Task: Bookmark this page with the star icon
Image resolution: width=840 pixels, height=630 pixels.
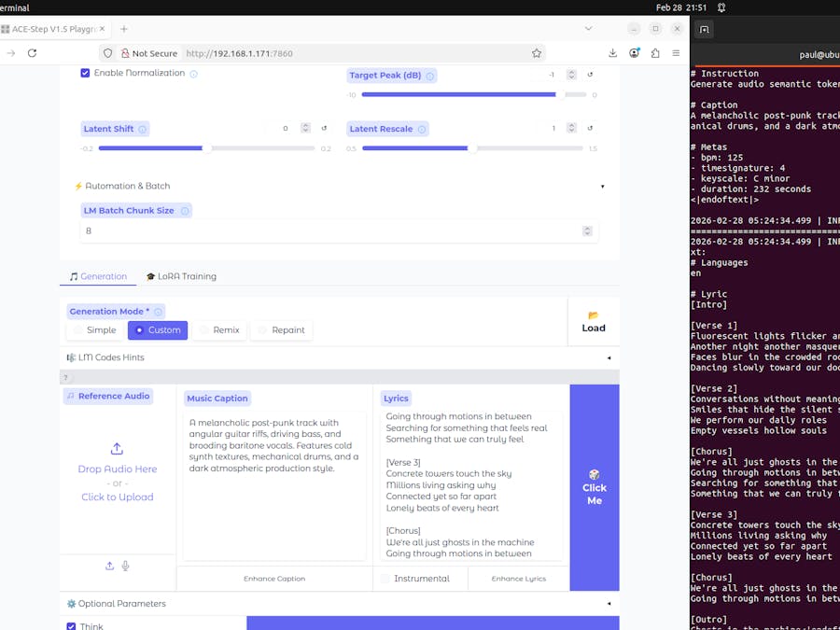Action: tap(537, 53)
